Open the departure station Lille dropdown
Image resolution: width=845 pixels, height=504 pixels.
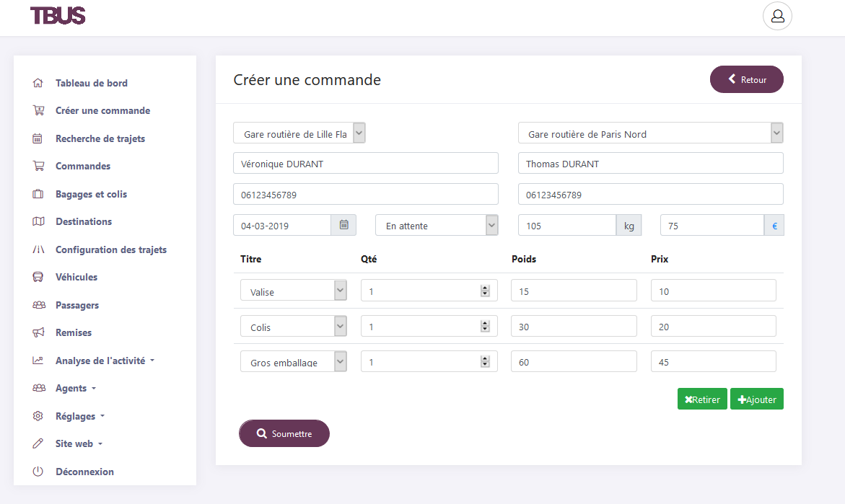(299, 133)
